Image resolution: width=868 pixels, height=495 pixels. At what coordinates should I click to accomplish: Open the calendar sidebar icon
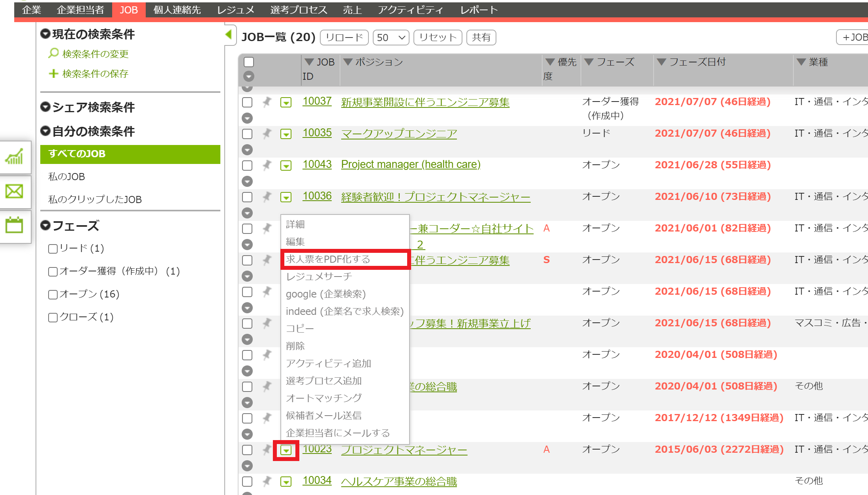coord(15,226)
